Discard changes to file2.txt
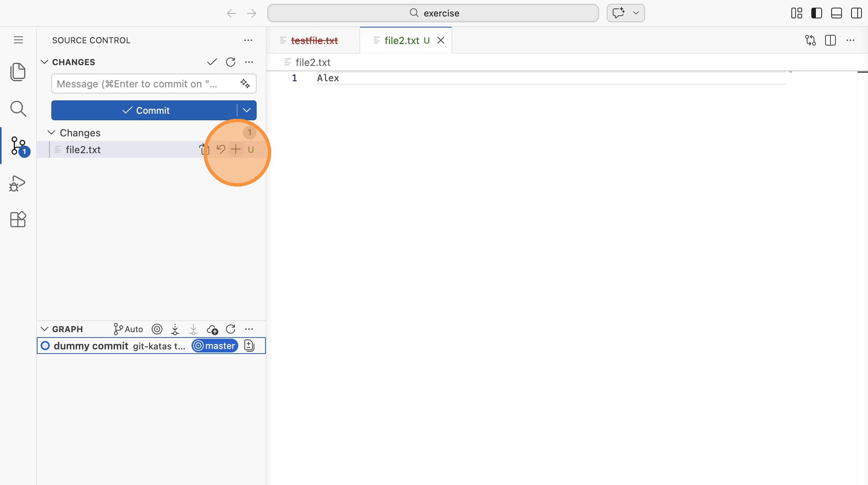 221,149
